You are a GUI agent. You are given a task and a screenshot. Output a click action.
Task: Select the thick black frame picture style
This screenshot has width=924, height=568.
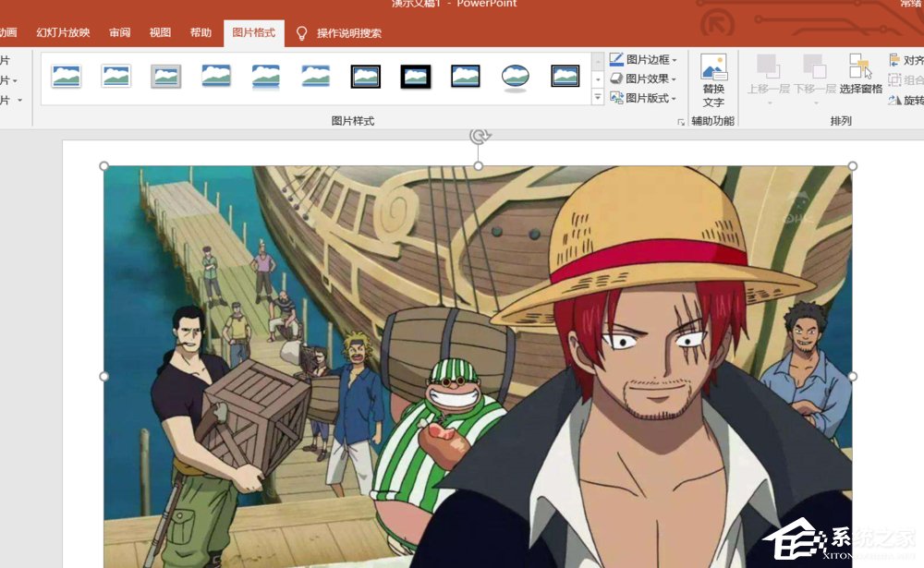[416, 77]
